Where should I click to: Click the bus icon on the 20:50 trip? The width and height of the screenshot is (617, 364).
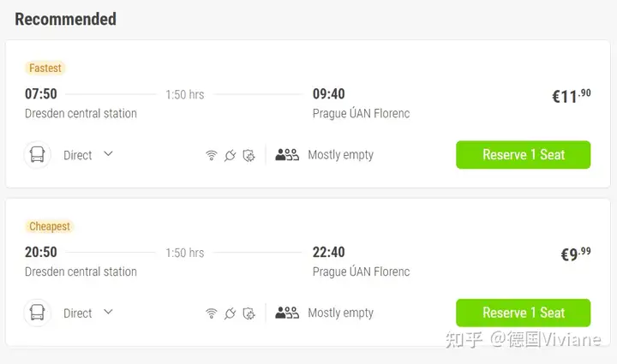pos(38,313)
